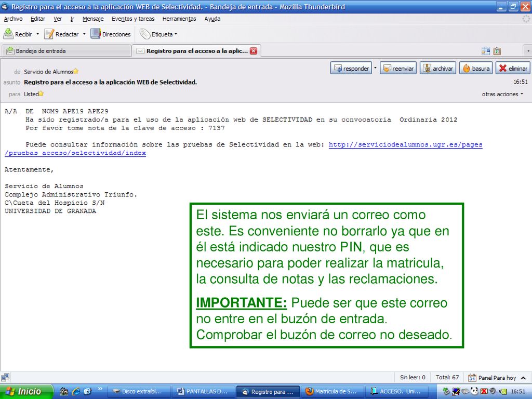The image size is (532, 399).
Task: Open the tasks clipboard tab icon
Action: [497, 51]
